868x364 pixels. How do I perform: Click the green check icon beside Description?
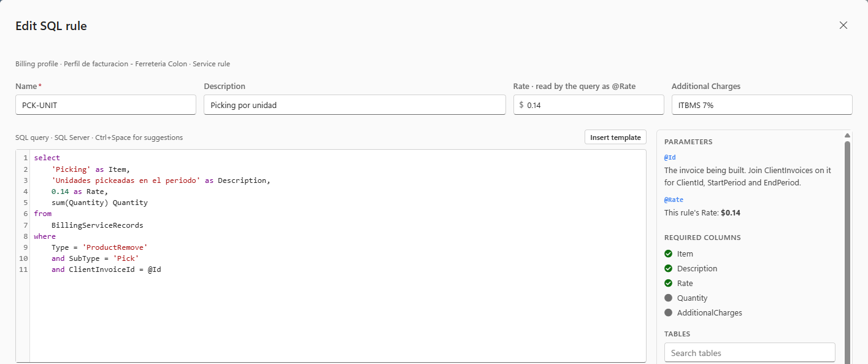pos(669,268)
